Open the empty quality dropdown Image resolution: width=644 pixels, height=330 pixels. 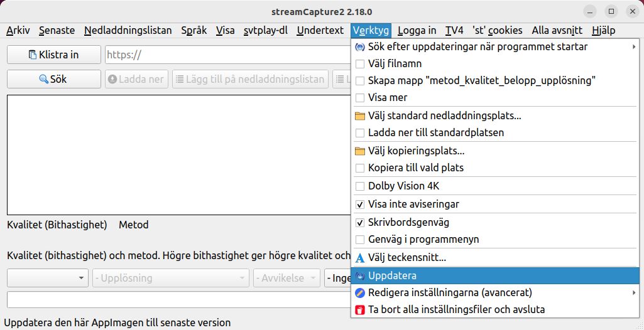pos(48,279)
